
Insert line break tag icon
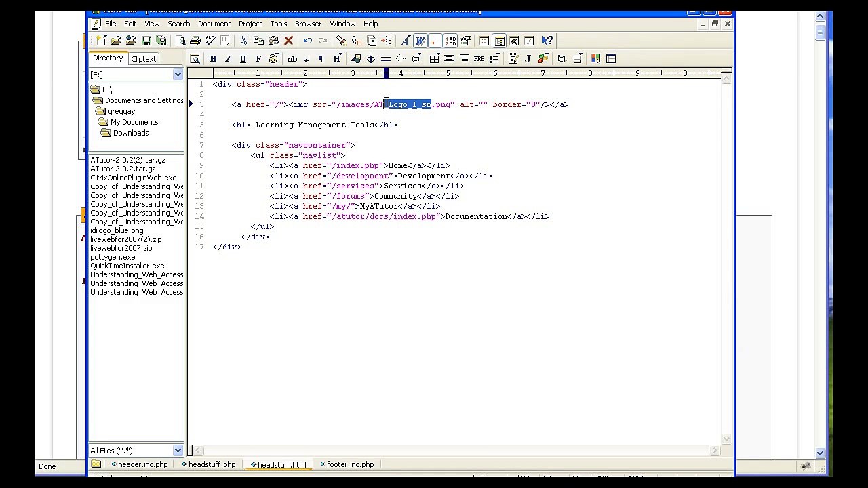[x=307, y=59]
